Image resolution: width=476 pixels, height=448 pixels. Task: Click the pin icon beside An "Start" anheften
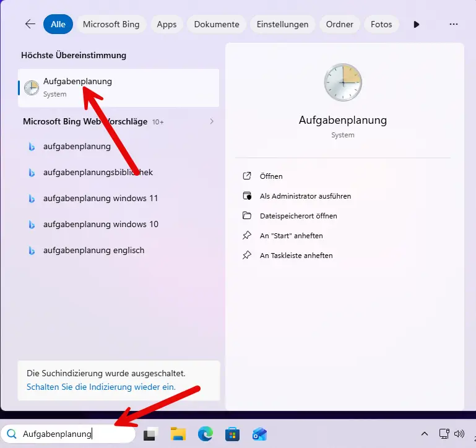click(x=247, y=235)
